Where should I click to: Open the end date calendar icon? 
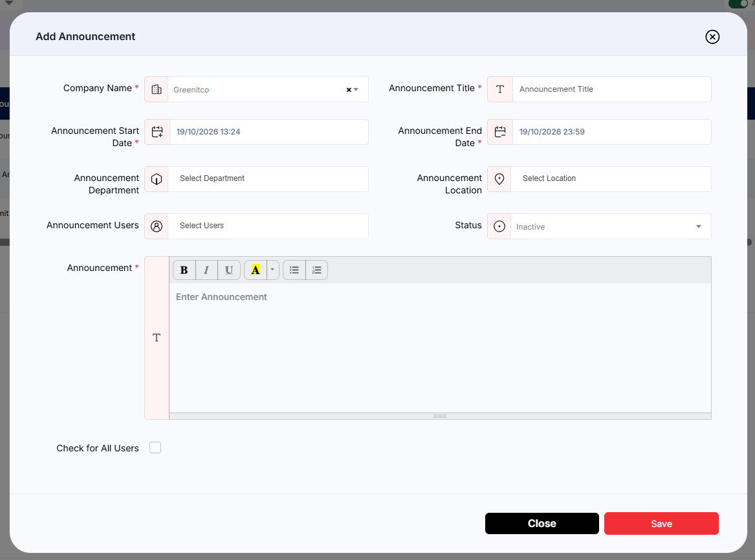[x=500, y=132]
